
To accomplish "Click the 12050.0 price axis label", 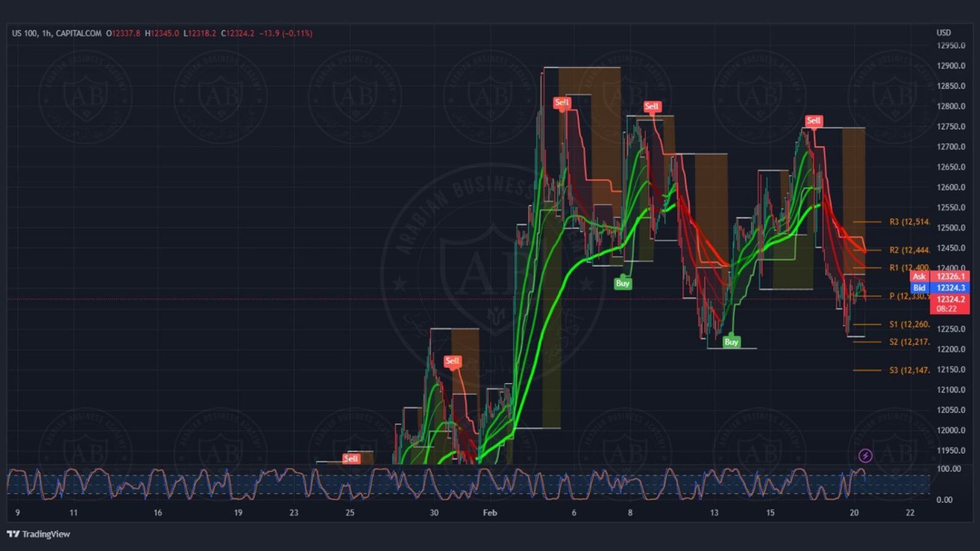I will [x=951, y=410].
